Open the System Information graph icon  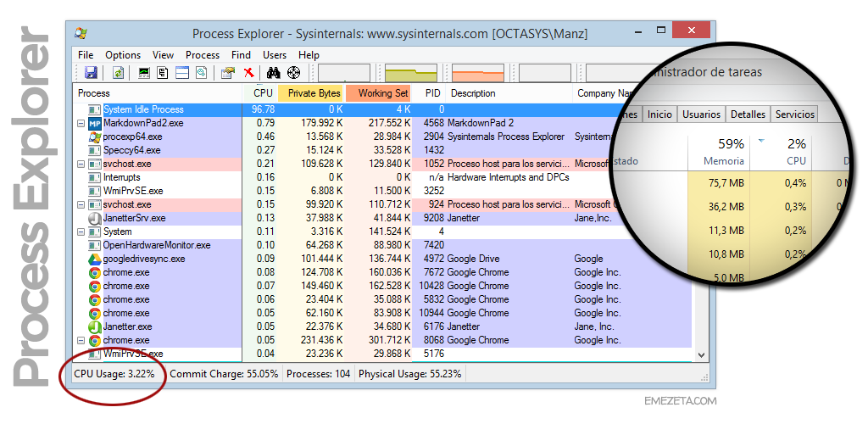pos(144,73)
